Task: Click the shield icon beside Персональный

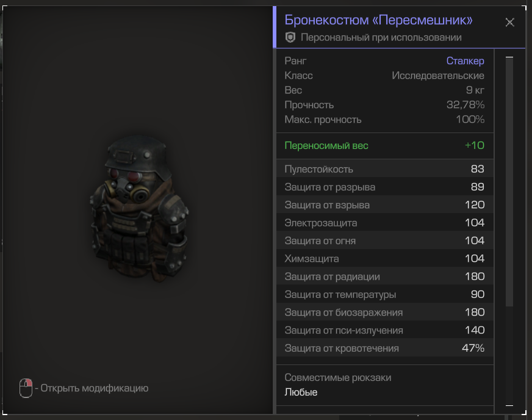Action: click(x=290, y=38)
